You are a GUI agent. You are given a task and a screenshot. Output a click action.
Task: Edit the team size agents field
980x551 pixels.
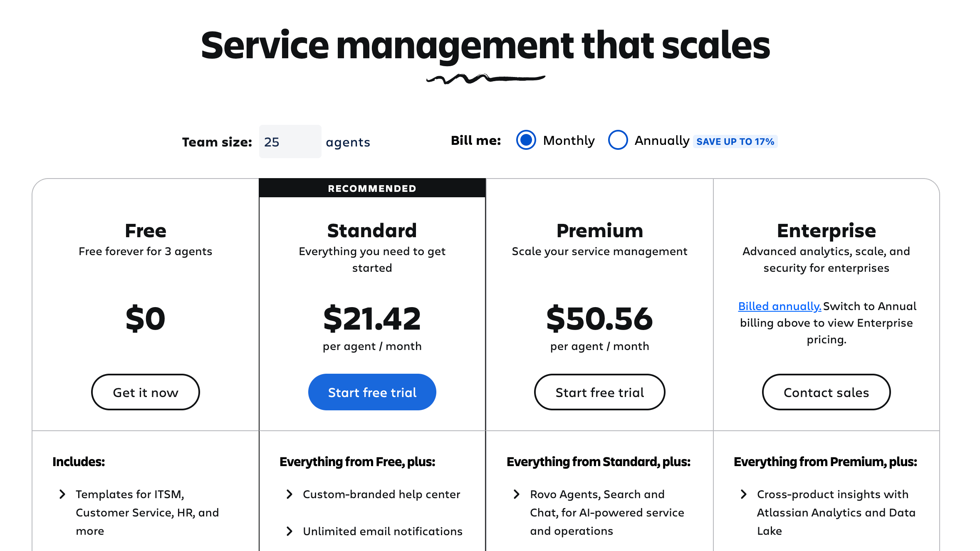pyautogui.click(x=290, y=141)
